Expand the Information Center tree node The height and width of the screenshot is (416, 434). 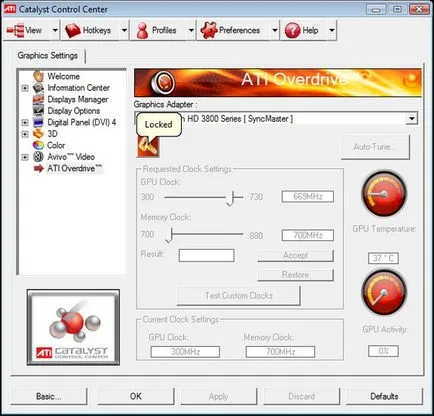[x=25, y=88]
